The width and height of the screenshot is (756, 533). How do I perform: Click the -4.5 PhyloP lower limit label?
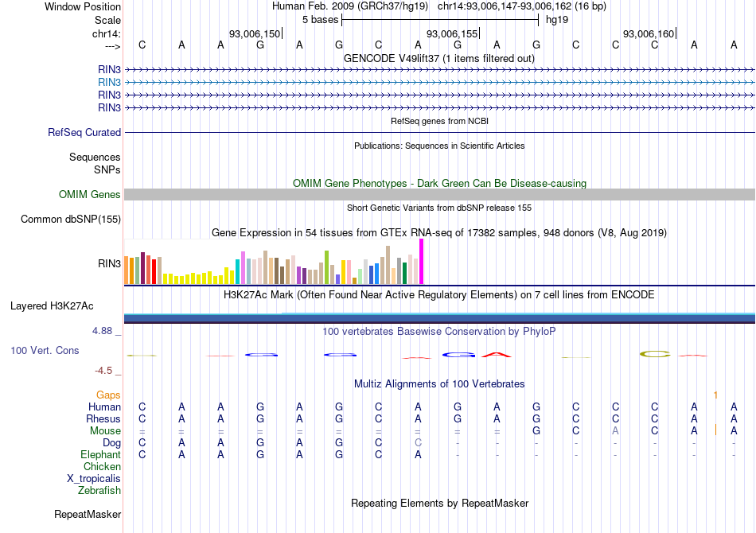click(x=103, y=371)
